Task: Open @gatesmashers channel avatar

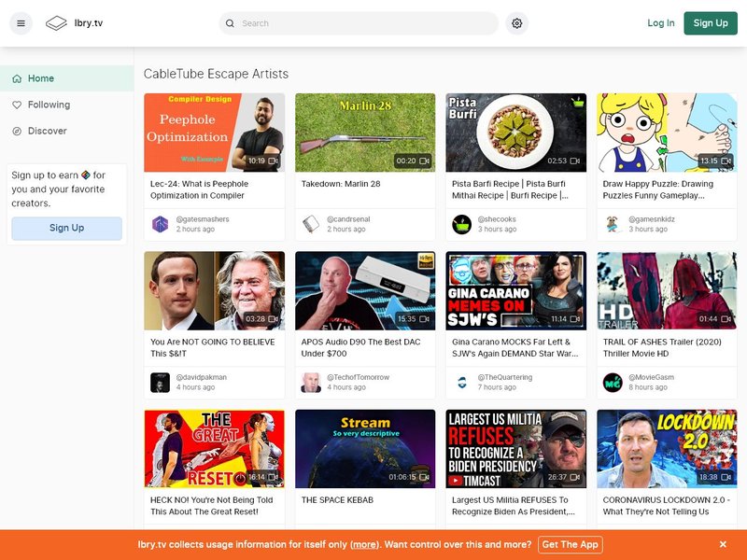Action: point(161,224)
